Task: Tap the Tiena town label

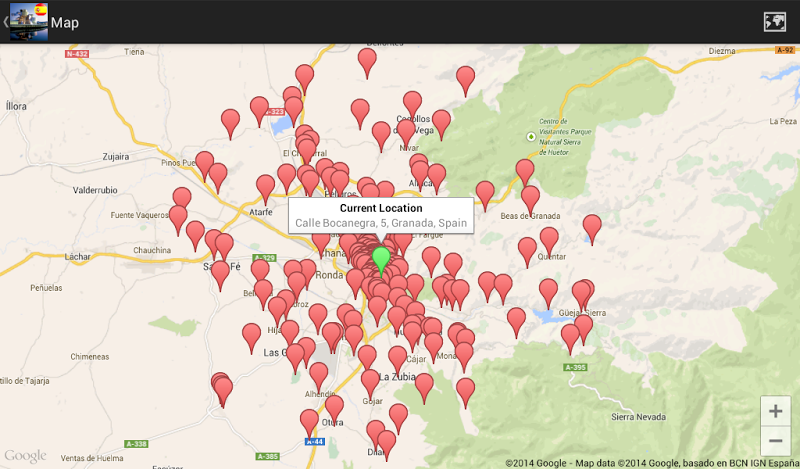Action: (134, 52)
